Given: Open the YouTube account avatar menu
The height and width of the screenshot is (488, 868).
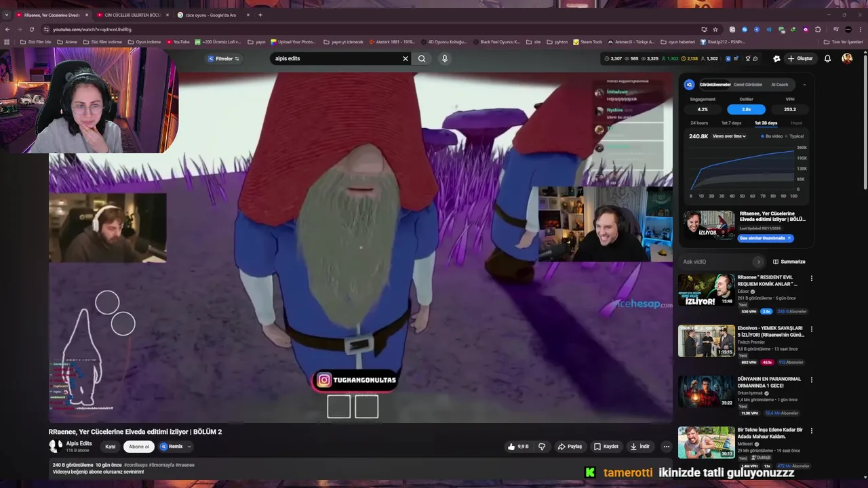Looking at the screenshot, I should pos(847,58).
